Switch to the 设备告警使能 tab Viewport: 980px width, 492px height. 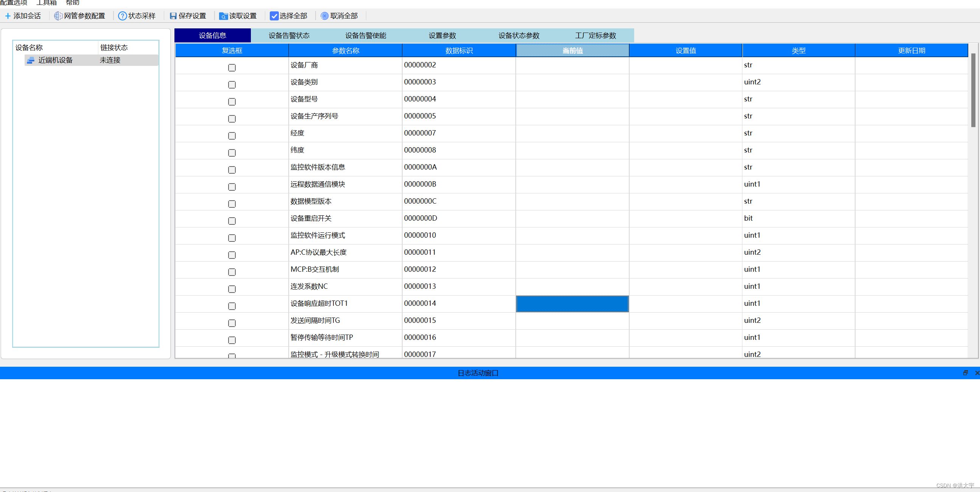pos(366,36)
